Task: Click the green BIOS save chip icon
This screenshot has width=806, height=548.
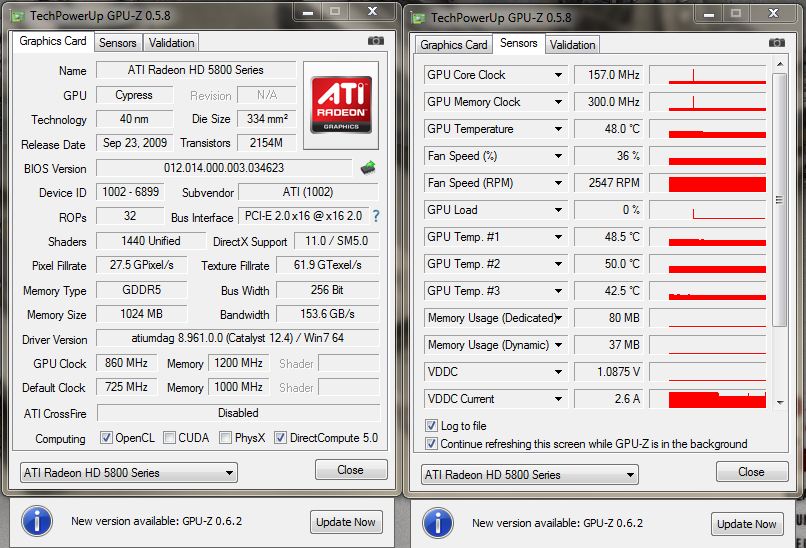Action: click(368, 167)
